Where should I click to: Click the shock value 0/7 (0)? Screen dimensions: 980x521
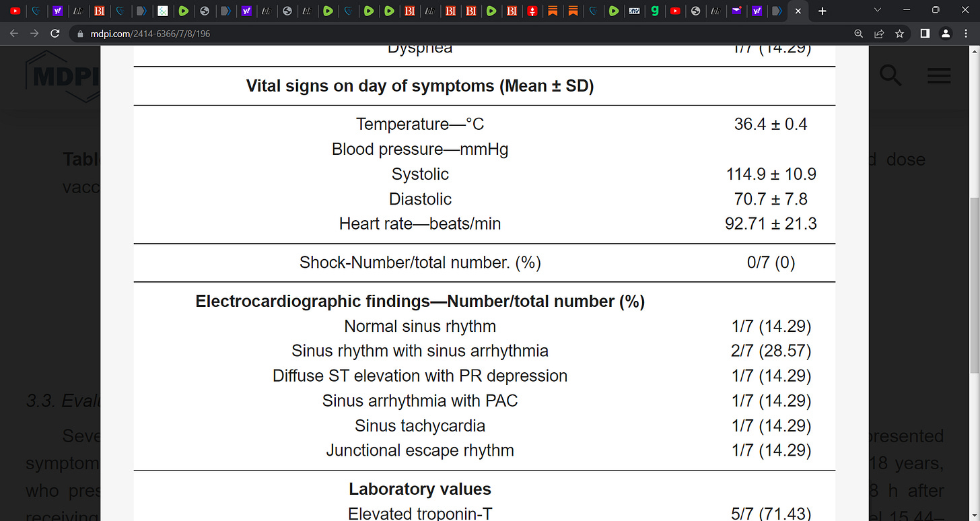point(771,263)
